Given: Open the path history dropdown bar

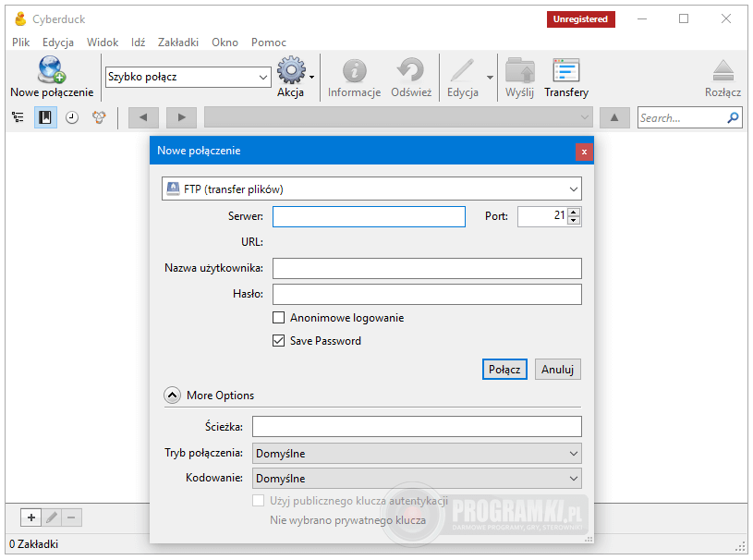Looking at the screenshot, I should [x=398, y=117].
